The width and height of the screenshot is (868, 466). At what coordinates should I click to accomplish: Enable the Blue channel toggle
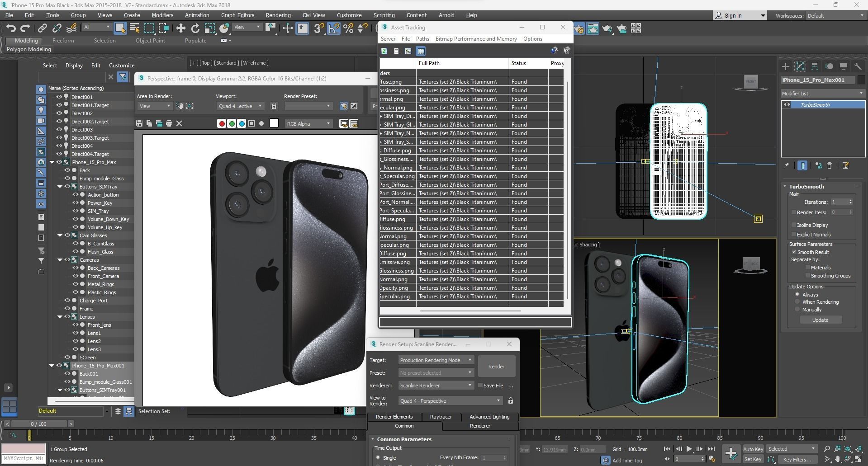pos(242,123)
